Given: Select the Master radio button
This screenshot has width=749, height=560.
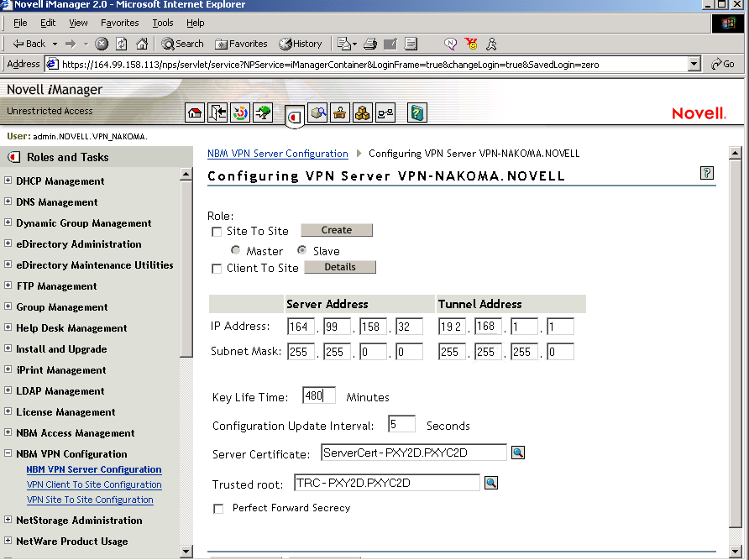Looking at the screenshot, I should [236, 251].
